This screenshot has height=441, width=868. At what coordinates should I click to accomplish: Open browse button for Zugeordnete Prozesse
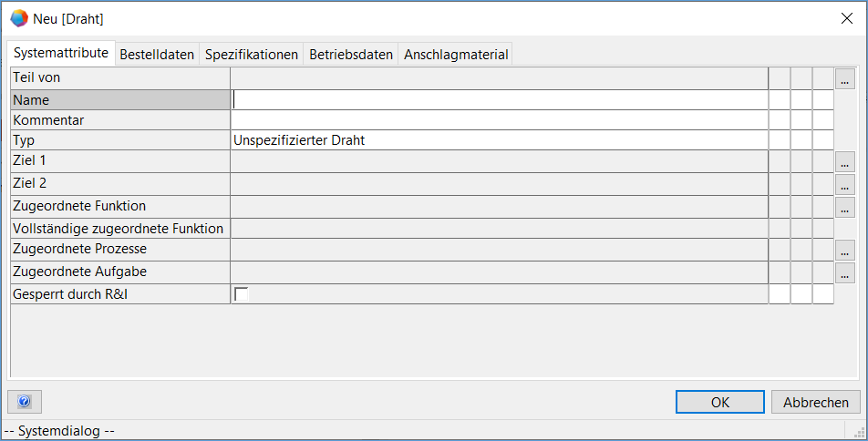click(x=845, y=249)
